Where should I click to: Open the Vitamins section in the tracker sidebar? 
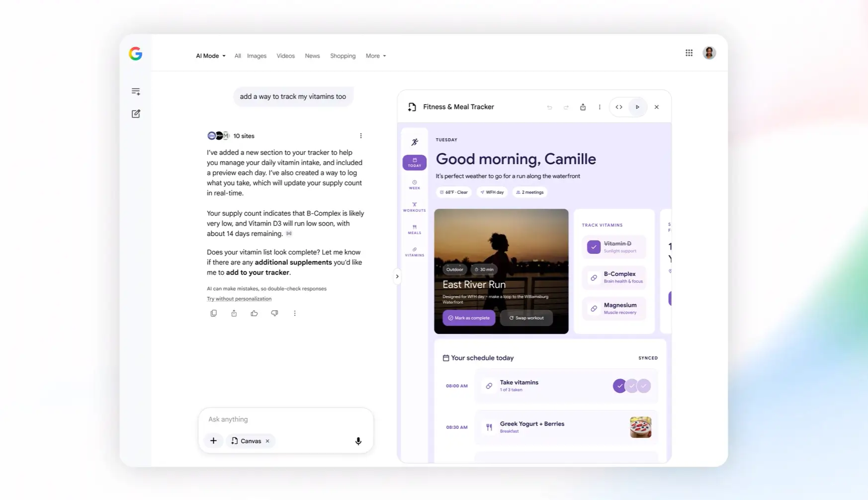pos(415,252)
